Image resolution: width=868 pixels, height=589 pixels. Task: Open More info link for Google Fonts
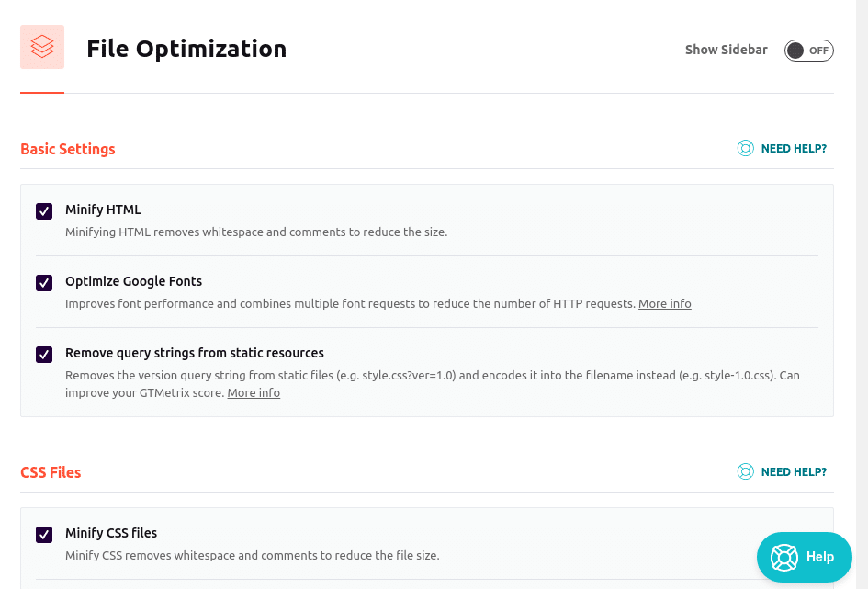(664, 304)
